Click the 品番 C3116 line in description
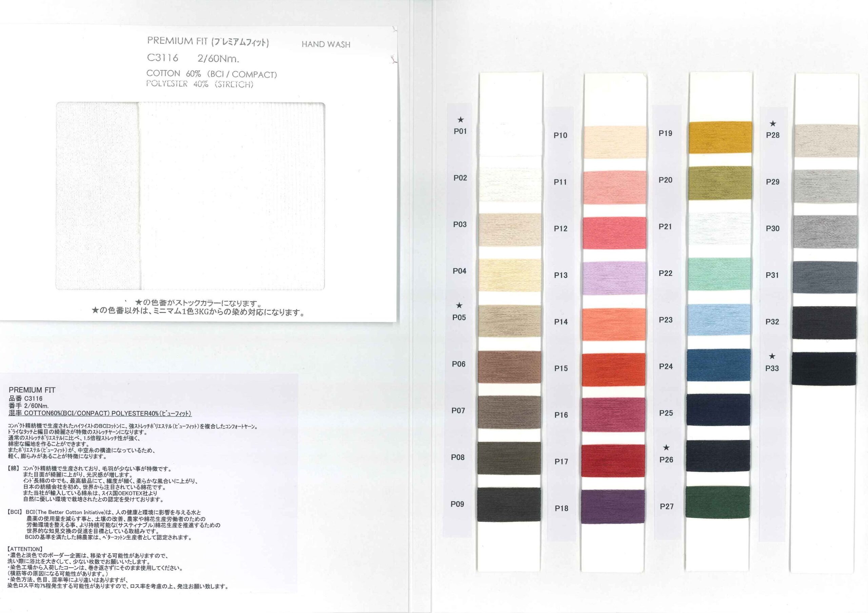 pyautogui.click(x=26, y=399)
